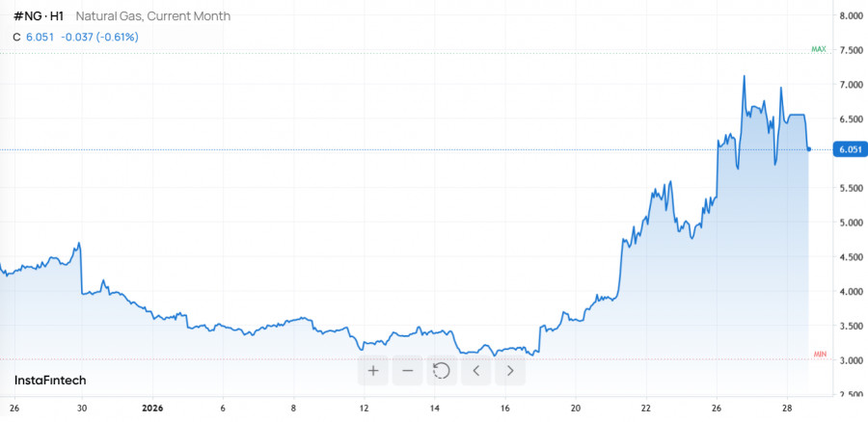Zoom out using the minus button
Screen dimensions: 868x422
[407, 370]
